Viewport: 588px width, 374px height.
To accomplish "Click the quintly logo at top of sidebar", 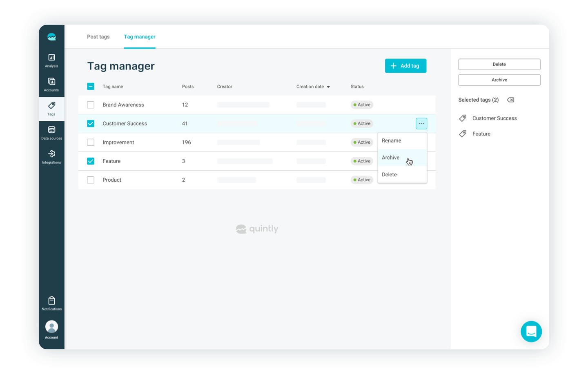I will (51, 37).
